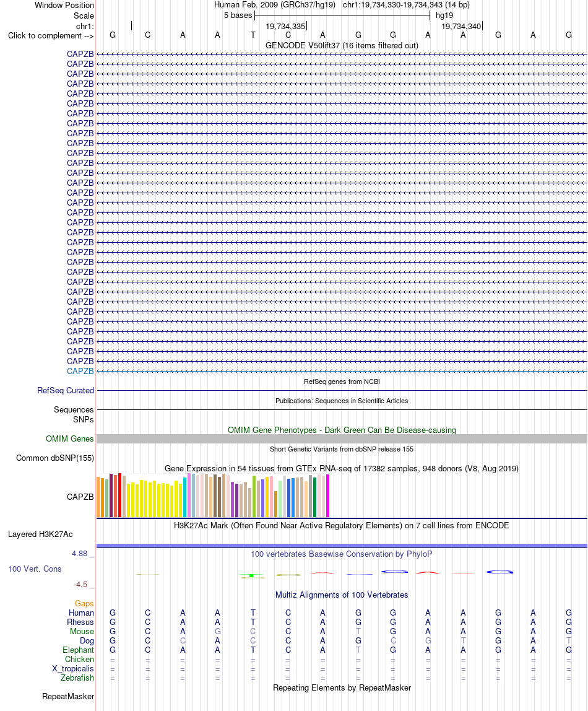Image resolution: width=588 pixels, height=711 pixels.
Task: Select the Chicken alignment row label
Action: coord(79,660)
